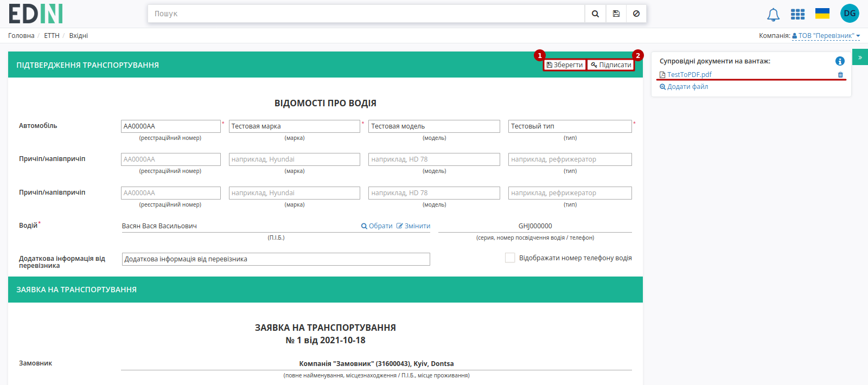Image resolution: width=868 pixels, height=385 pixels.
Task: Open the apps grid menu
Action: [x=797, y=14]
